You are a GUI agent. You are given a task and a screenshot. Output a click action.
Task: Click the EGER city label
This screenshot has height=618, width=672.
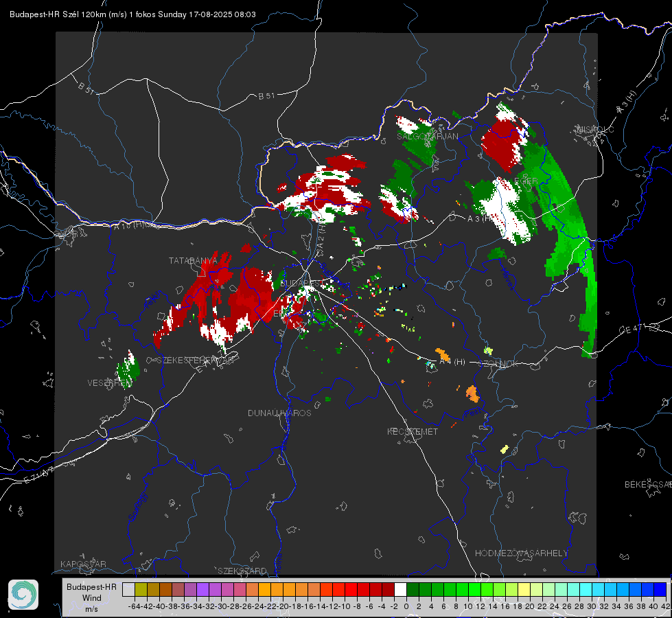coord(526,181)
